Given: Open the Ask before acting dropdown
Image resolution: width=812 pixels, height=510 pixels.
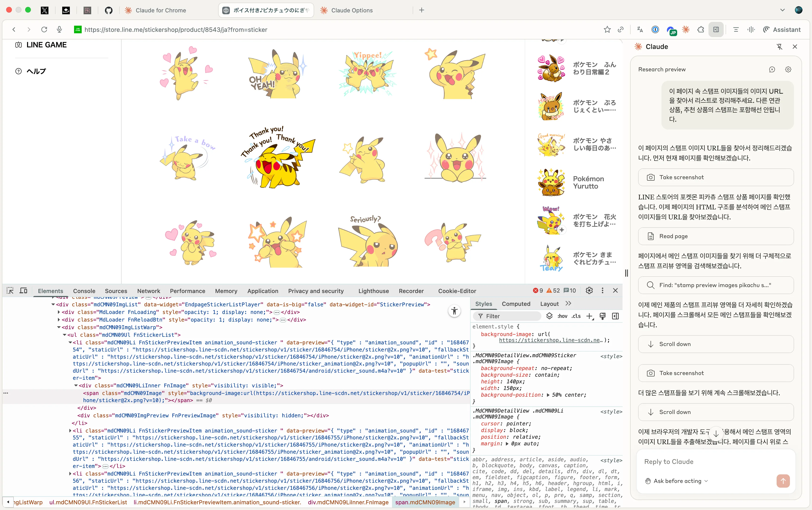Looking at the screenshot, I should coord(677,481).
